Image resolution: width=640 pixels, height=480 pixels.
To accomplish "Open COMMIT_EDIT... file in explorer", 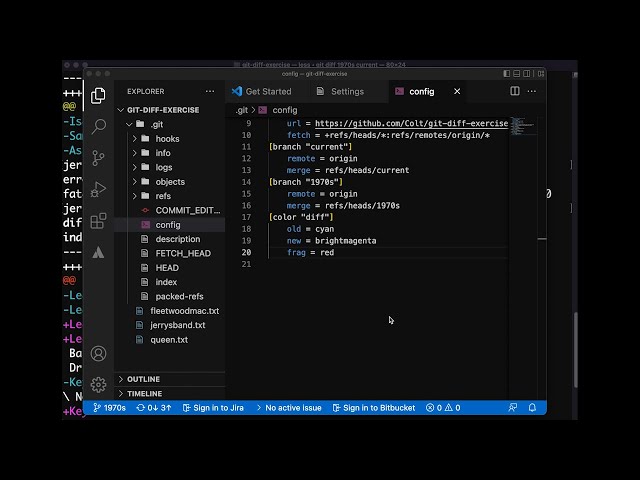I will [x=169, y=210].
